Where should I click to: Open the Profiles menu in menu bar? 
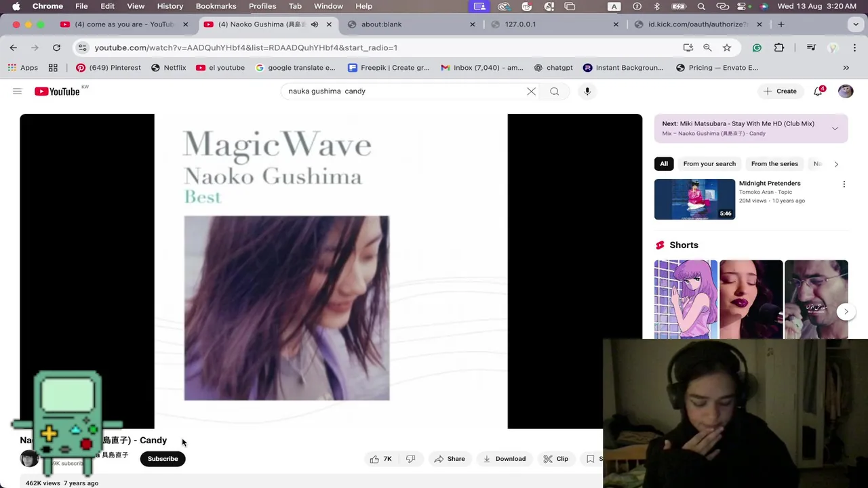click(x=262, y=6)
